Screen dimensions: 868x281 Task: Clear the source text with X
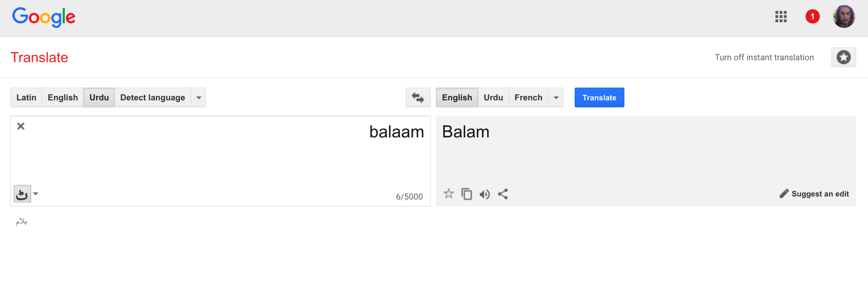[21, 126]
